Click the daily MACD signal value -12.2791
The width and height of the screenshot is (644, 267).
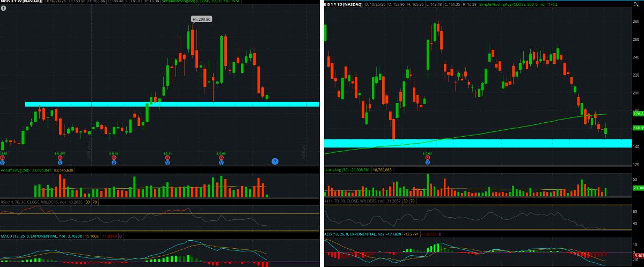411,234
